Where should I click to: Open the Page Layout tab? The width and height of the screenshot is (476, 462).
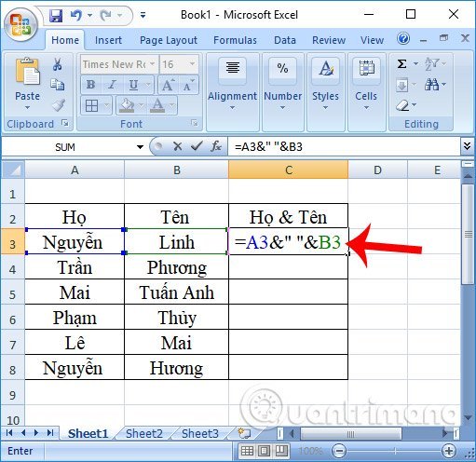169,40
